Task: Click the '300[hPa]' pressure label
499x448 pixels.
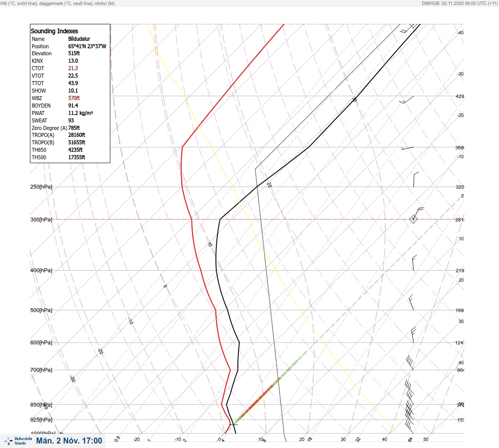Action: 41,220
